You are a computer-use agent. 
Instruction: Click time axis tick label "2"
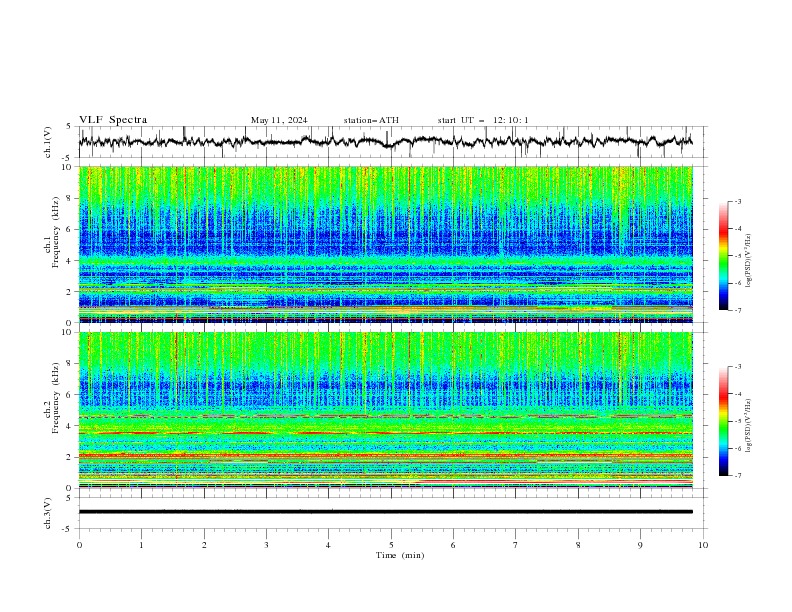click(204, 545)
